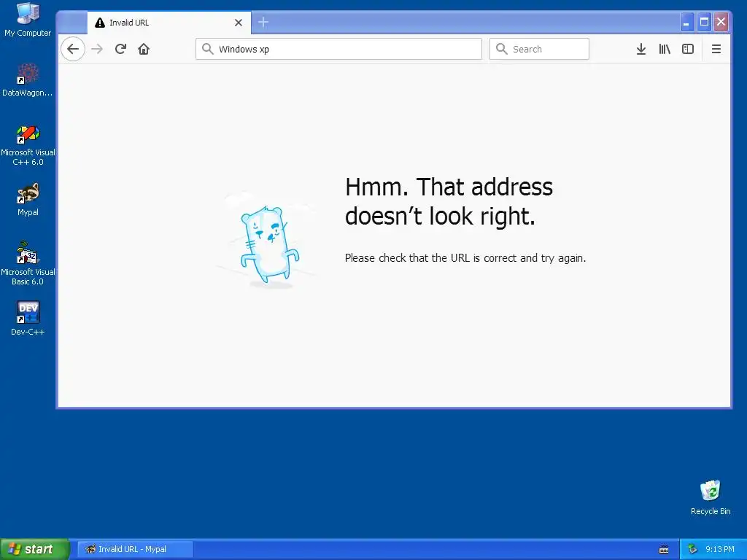Select Microsoft Visual Basic 6.0 shortcut
The width and height of the screenshot is (747, 560).
pos(28,262)
